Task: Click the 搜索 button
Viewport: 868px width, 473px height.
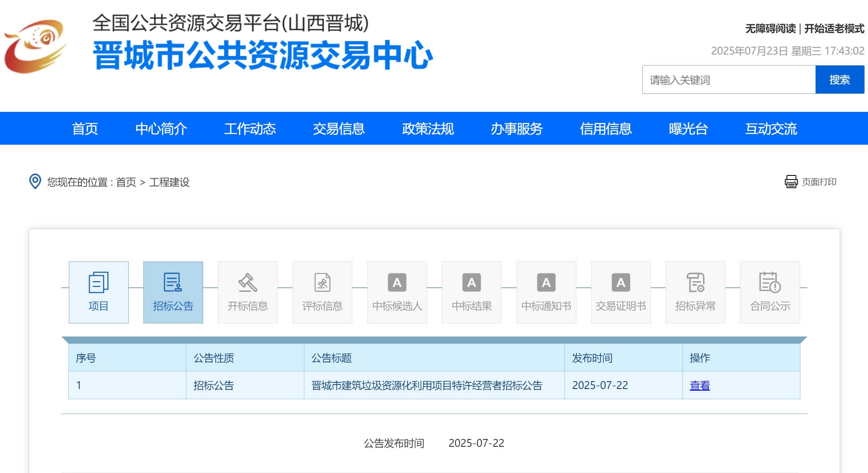Action: (x=840, y=80)
